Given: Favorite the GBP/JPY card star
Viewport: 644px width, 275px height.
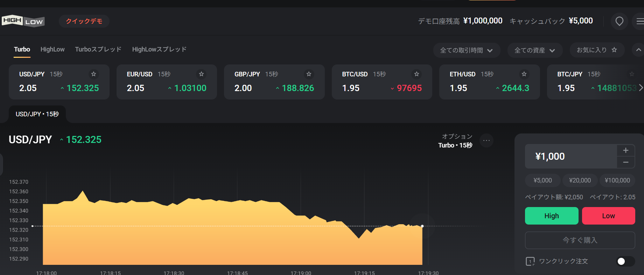Looking at the screenshot, I should point(309,74).
